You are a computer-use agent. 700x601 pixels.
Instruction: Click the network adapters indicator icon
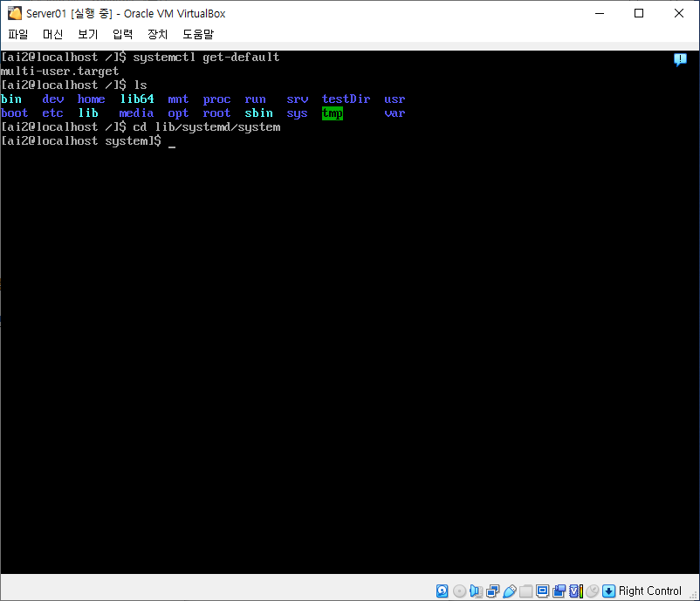pos(492,591)
